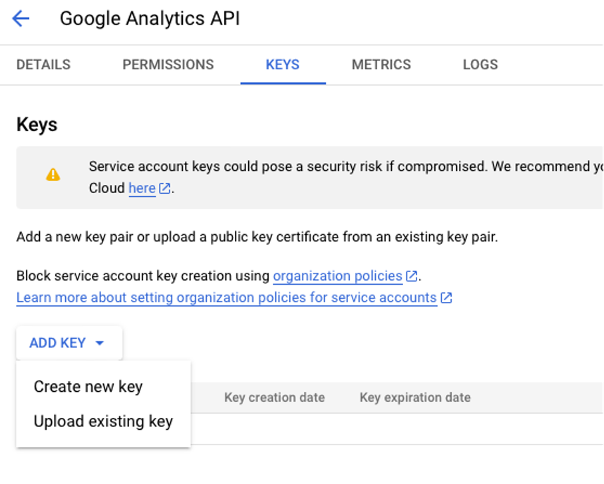
Task: Switch to the PERMISSIONS tab
Action: 168,65
